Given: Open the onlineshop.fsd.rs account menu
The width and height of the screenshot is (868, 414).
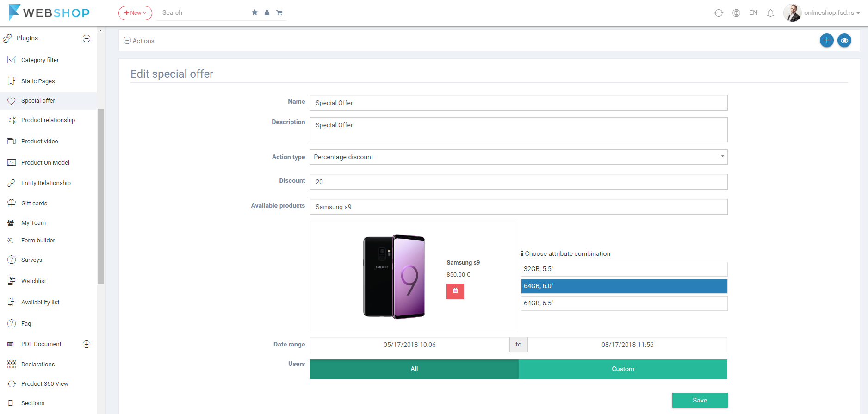Looking at the screenshot, I should (x=832, y=12).
